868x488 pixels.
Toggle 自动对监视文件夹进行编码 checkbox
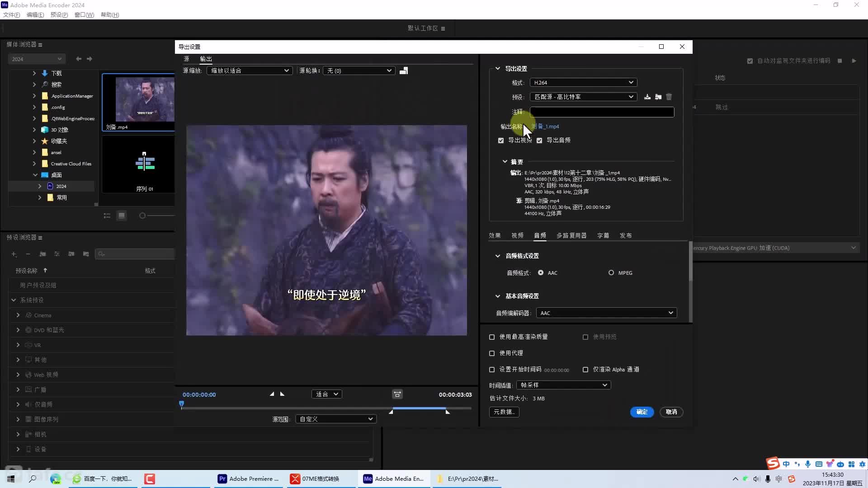750,61
